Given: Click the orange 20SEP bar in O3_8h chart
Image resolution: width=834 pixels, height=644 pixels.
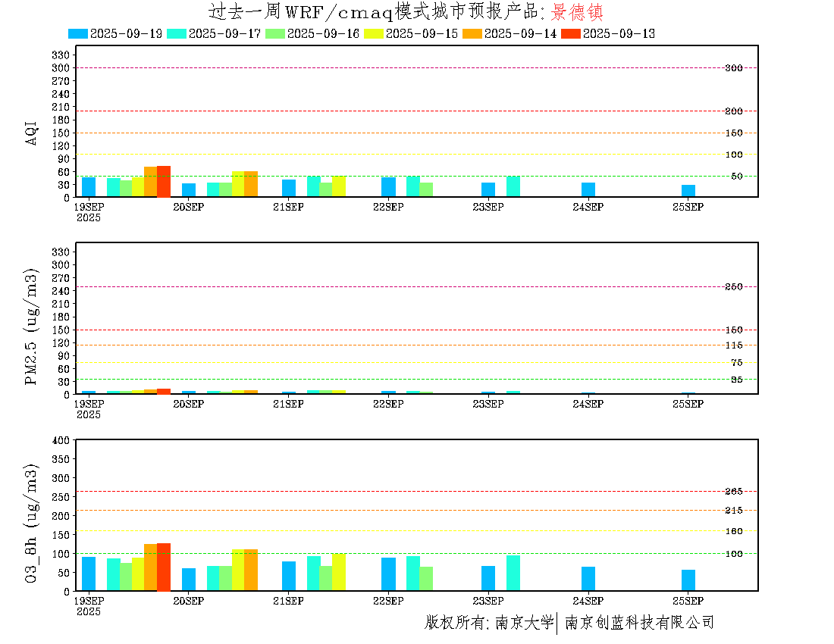Looking at the screenshot, I should pyautogui.click(x=251, y=570).
